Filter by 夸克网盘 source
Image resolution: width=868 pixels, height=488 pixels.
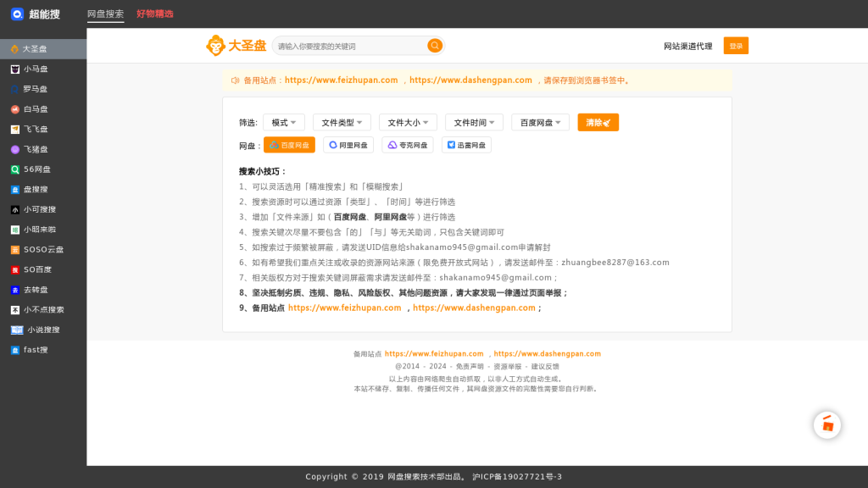pos(408,145)
